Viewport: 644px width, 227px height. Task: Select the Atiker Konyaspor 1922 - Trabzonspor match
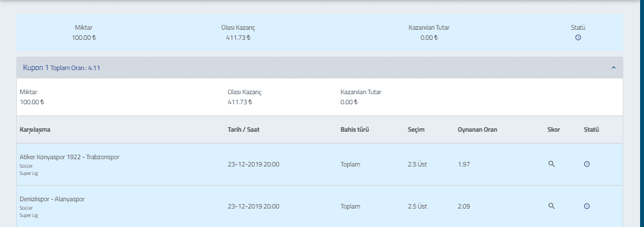point(70,157)
